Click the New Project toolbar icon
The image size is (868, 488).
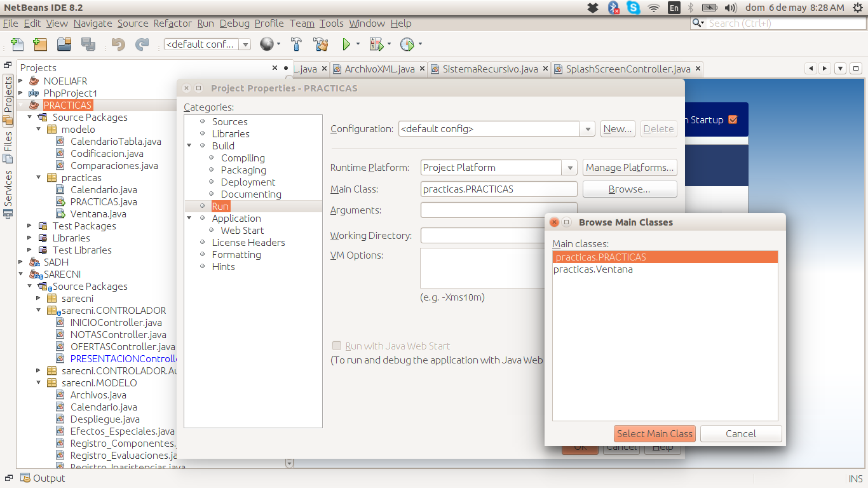(x=40, y=44)
